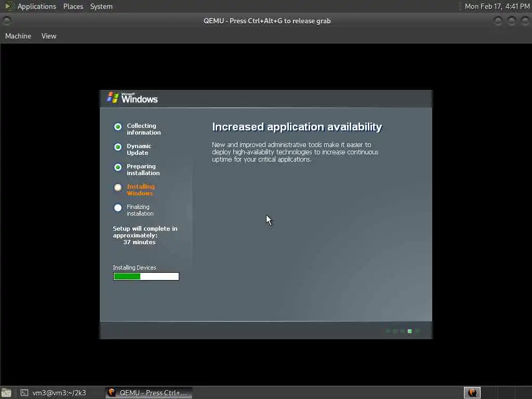The image size is (532, 399).
Task: Click the orange 'Installing Windows' label
Action: [140, 190]
